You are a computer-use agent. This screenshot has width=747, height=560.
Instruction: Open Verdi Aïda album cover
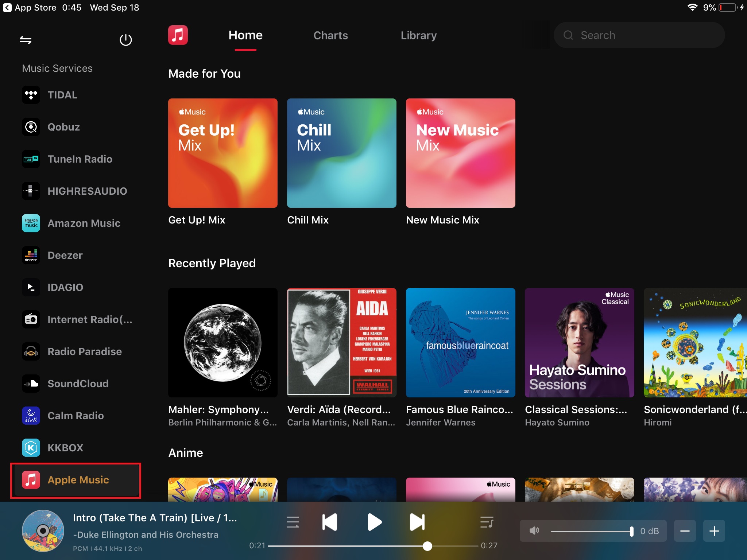342,343
